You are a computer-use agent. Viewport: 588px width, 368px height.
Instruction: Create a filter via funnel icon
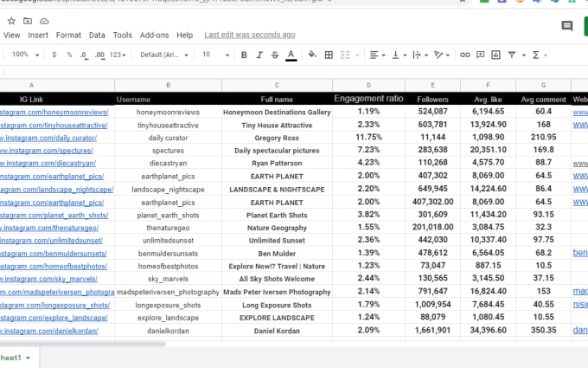(x=512, y=55)
